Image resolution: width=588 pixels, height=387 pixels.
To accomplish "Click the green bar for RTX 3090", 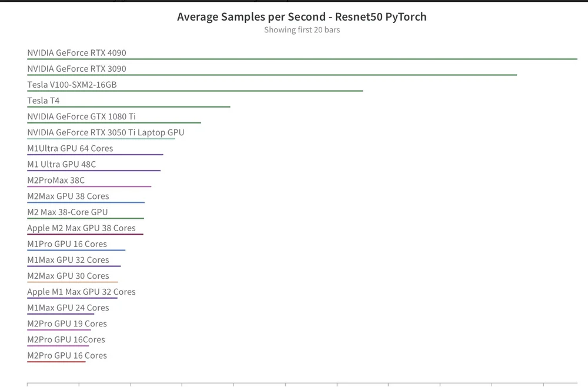I will pos(272,75).
